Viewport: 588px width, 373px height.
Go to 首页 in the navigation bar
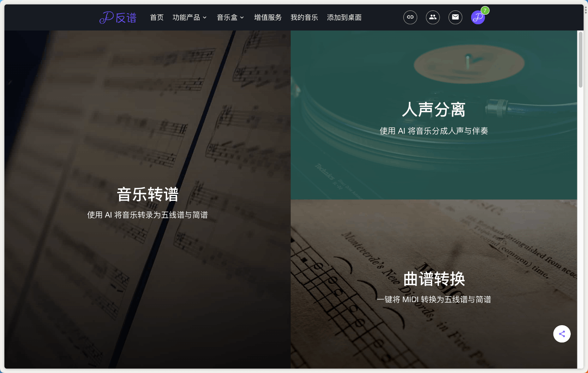point(157,17)
